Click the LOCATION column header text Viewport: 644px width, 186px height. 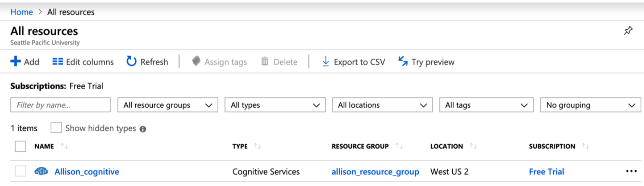click(447, 146)
